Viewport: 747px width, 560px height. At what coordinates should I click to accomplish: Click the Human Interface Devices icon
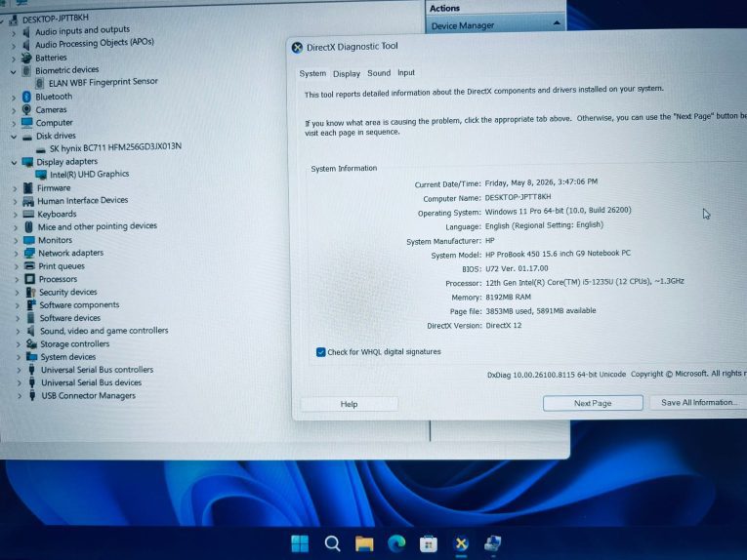point(28,201)
